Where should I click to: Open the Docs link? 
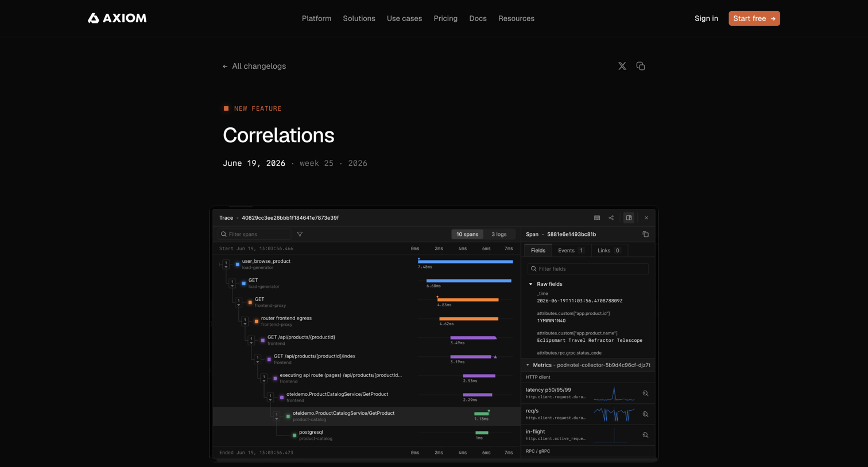tap(478, 18)
